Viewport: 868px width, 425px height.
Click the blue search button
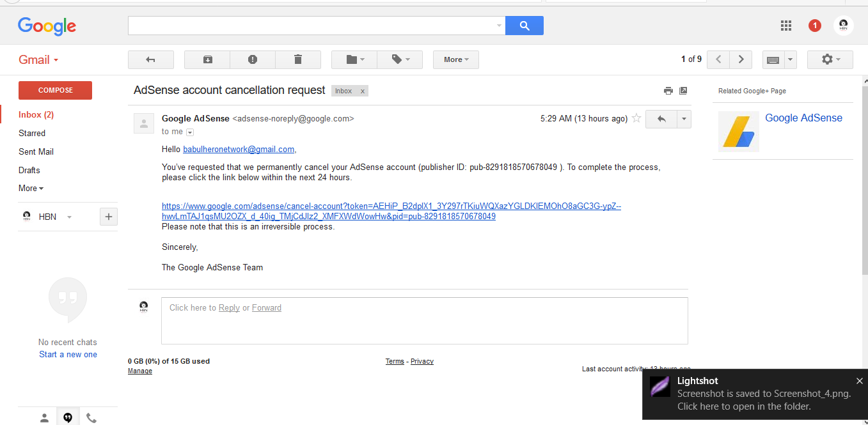pos(524,26)
